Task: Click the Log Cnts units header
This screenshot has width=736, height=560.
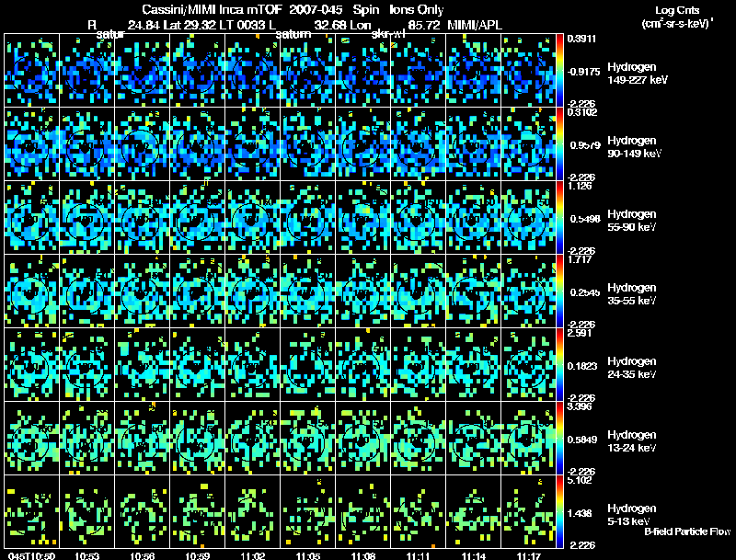Action: point(677,17)
